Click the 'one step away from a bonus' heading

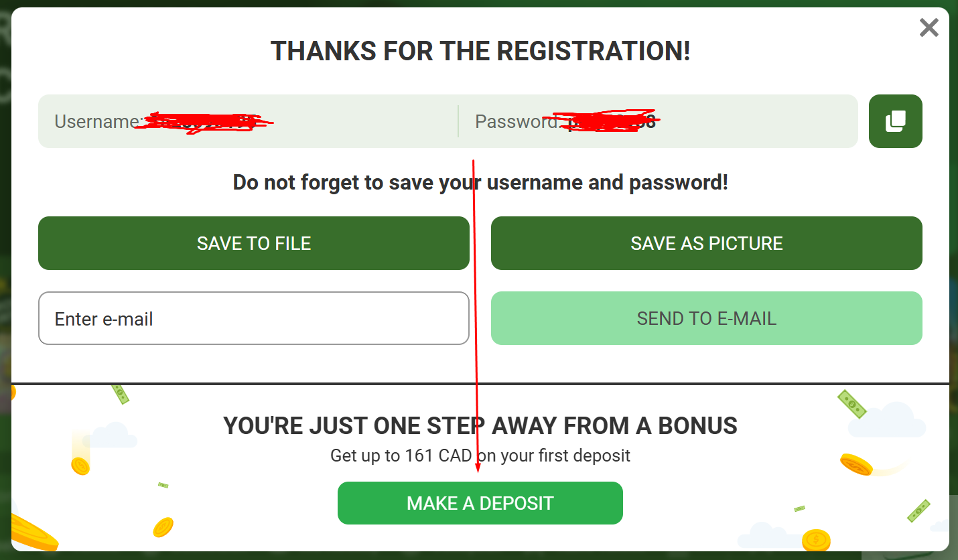coord(480,425)
